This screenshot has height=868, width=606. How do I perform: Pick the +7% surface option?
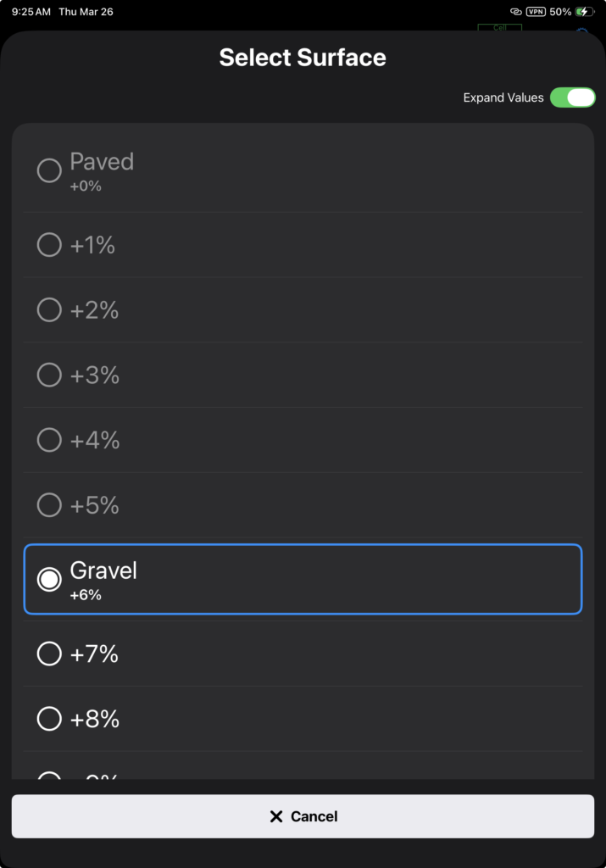coord(49,654)
